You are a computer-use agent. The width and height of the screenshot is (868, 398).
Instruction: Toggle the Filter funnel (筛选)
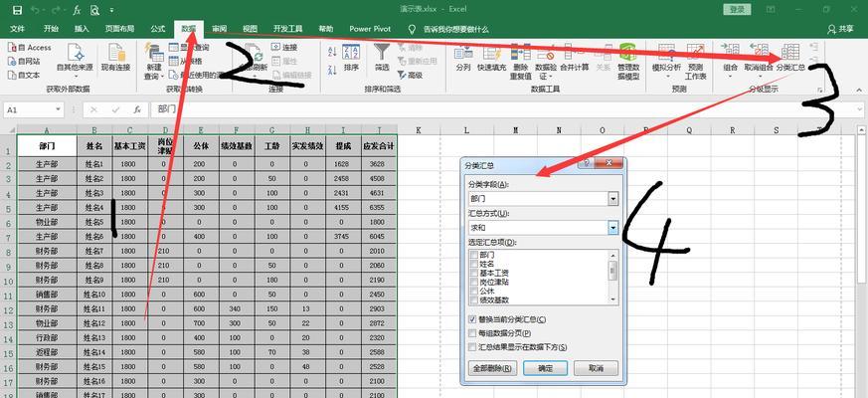(382, 58)
